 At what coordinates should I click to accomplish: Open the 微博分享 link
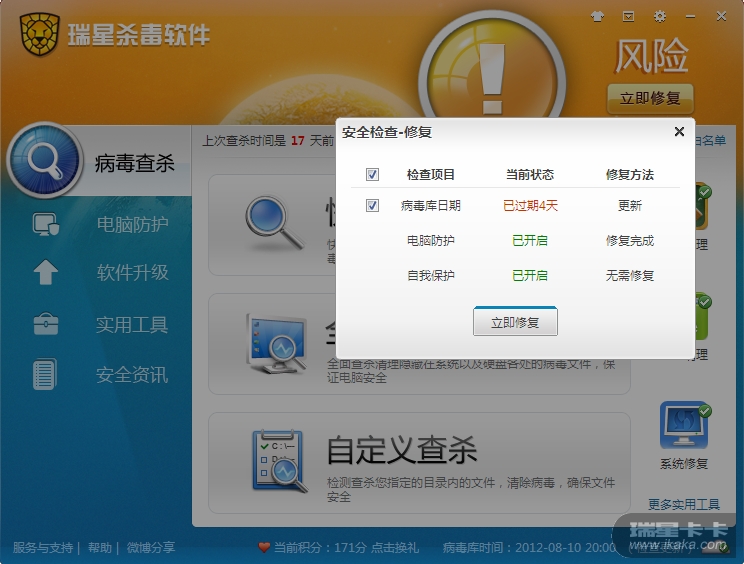151,548
